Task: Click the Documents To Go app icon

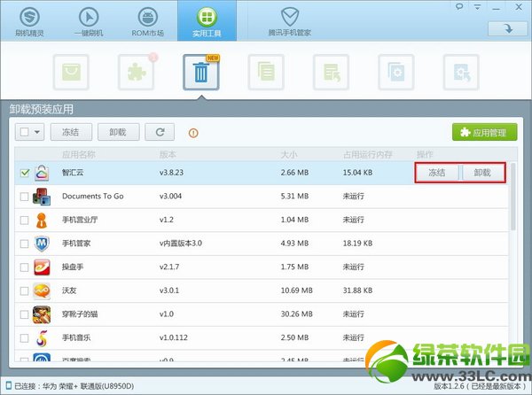Action: click(42, 197)
